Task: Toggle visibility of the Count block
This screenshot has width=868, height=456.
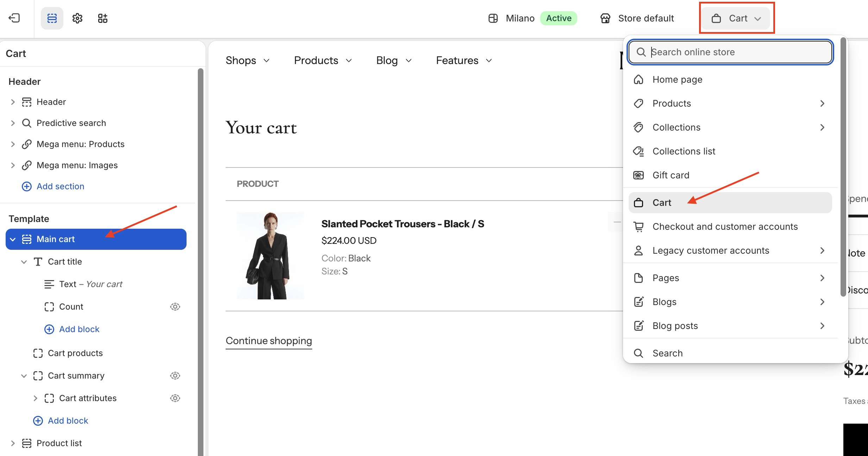Action: click(x=175, y=307)
